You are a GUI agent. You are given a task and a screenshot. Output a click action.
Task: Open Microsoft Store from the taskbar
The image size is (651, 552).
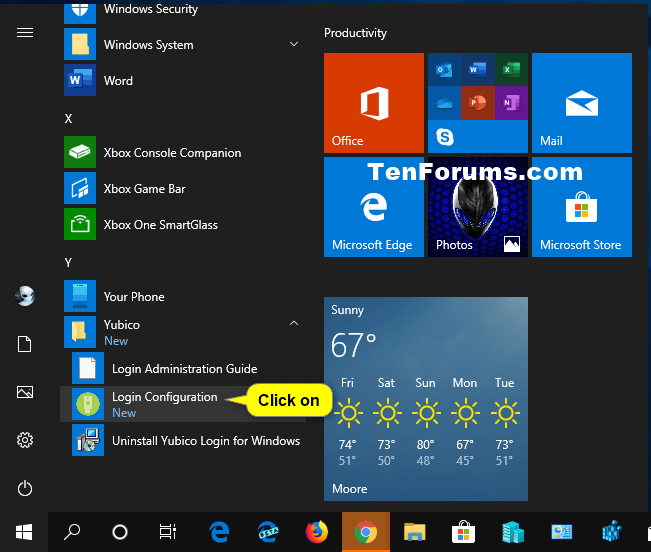[463, 532]
